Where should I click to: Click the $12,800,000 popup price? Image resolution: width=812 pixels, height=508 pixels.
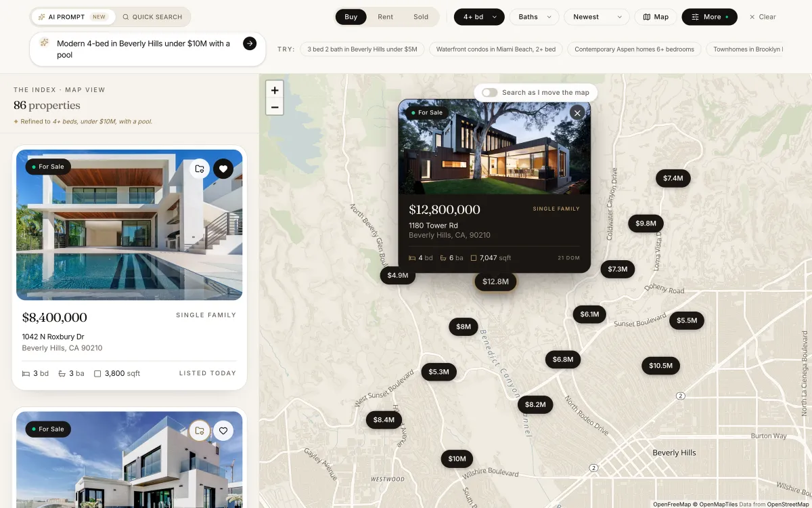(x=445, y=210)
